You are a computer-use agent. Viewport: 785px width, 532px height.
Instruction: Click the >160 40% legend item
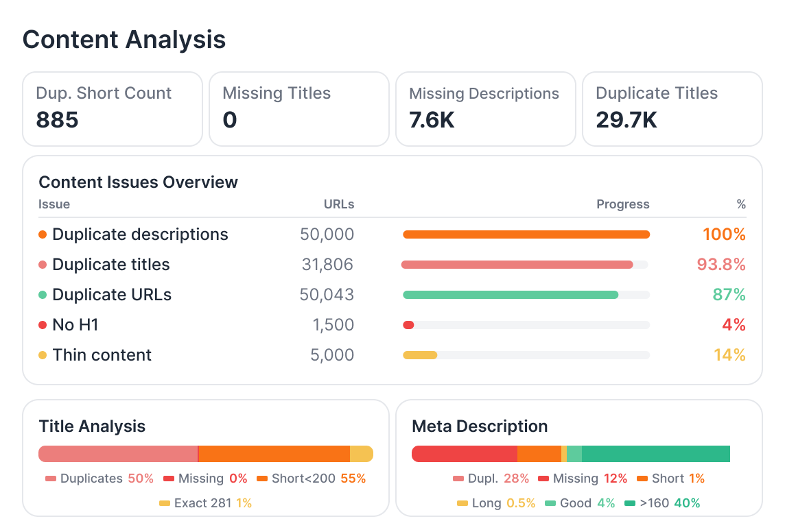tap(662, 503)
